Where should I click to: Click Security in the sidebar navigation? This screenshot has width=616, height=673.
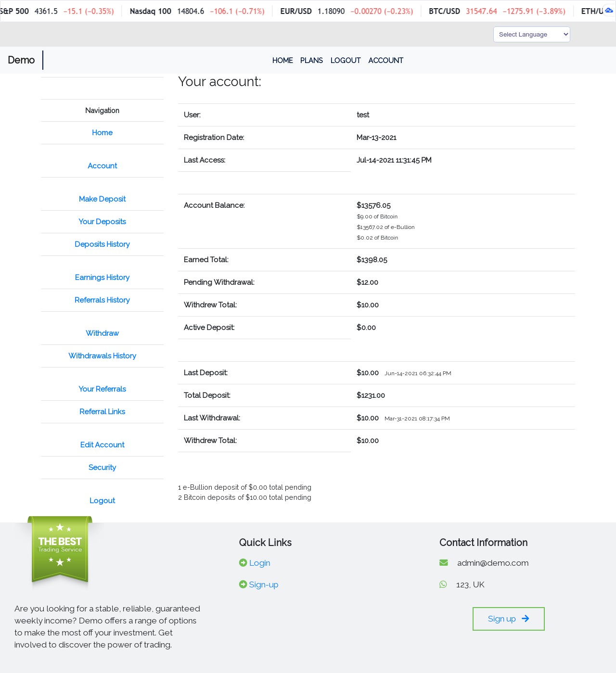102,468
